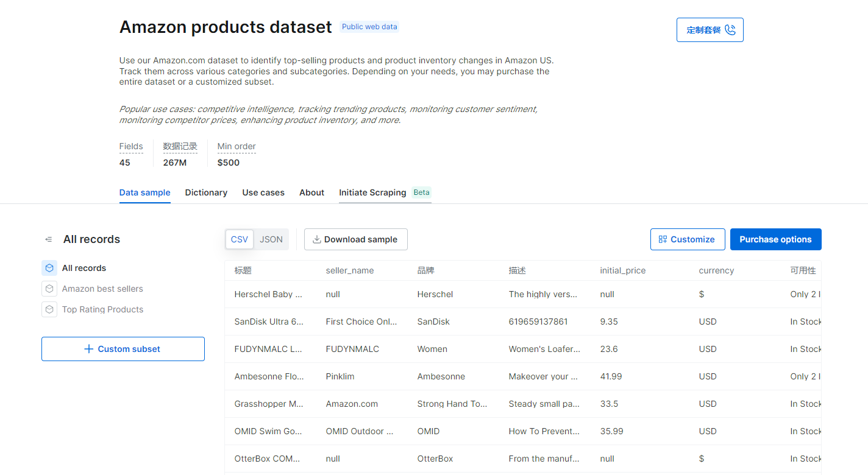Image resolution: width=868 pixels, height=475 pixels.
Task: Click the 可用性 column header
Action: coord(803,270)
